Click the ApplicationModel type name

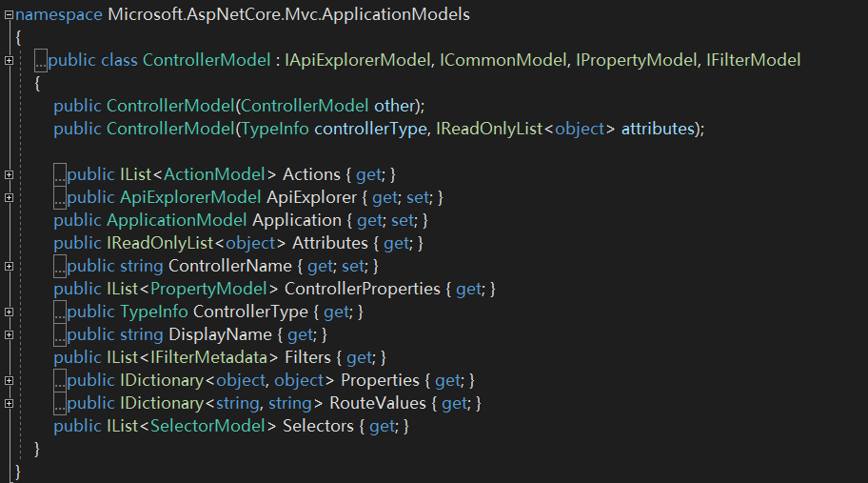point(177,220)
